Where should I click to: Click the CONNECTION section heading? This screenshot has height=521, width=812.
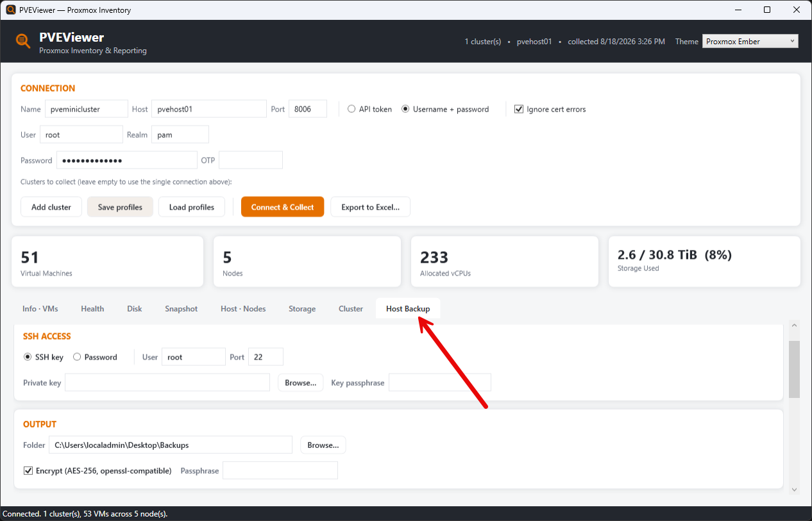click(48, 88)
